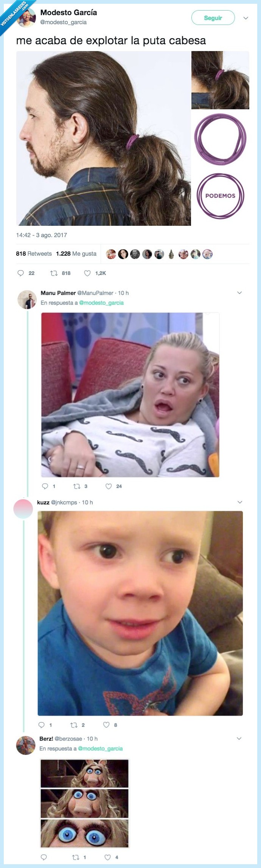Reply to the main tweet via comment icon

pos(21,273)
